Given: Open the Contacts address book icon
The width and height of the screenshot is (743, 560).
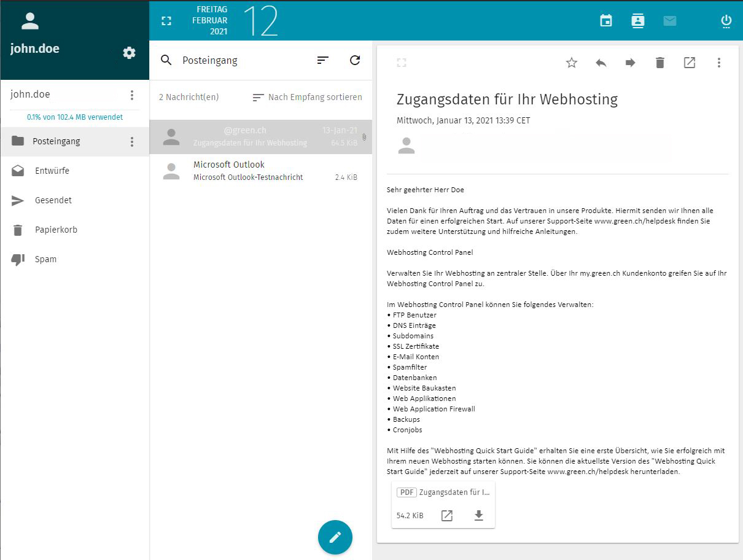Looking at the screenshot, I should click(x=637, y=20).
